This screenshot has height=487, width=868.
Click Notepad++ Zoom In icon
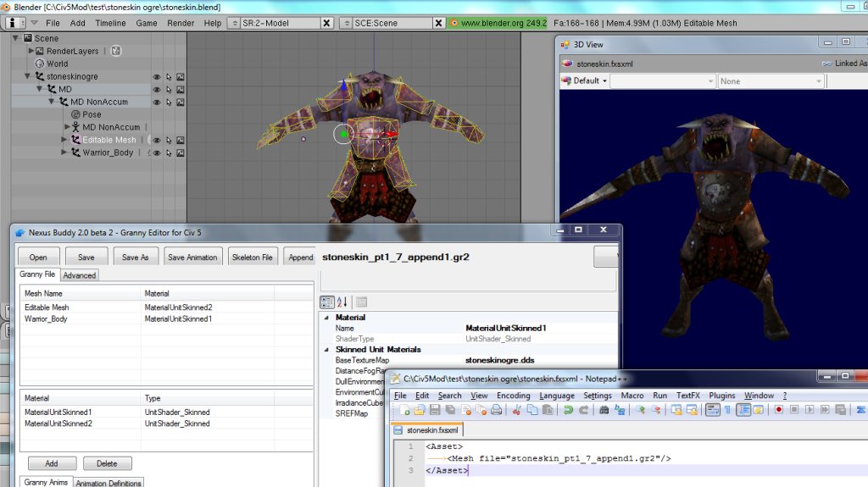[641, 410]
